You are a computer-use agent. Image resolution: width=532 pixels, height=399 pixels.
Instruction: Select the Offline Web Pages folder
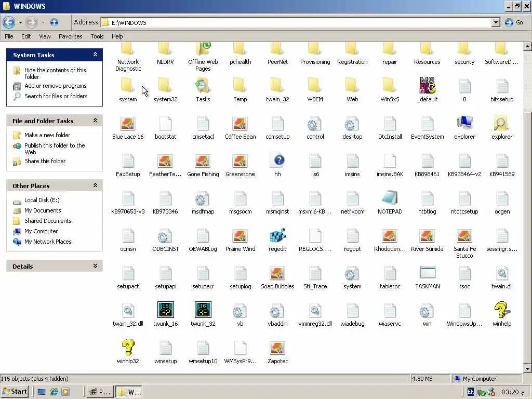pyautogui.click(x=203, y=48)
